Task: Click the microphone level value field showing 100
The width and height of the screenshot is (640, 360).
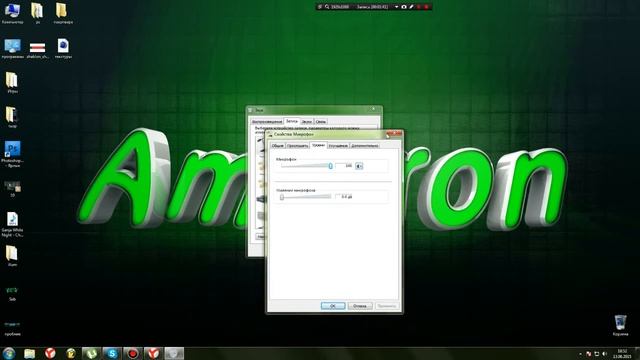Action: pyautogui.click(x=344, y=166)
